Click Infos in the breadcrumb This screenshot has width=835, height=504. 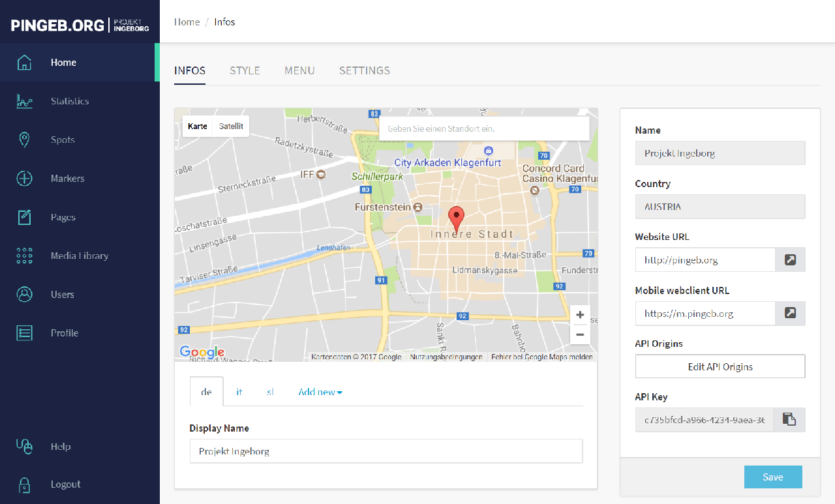point(224,22)
